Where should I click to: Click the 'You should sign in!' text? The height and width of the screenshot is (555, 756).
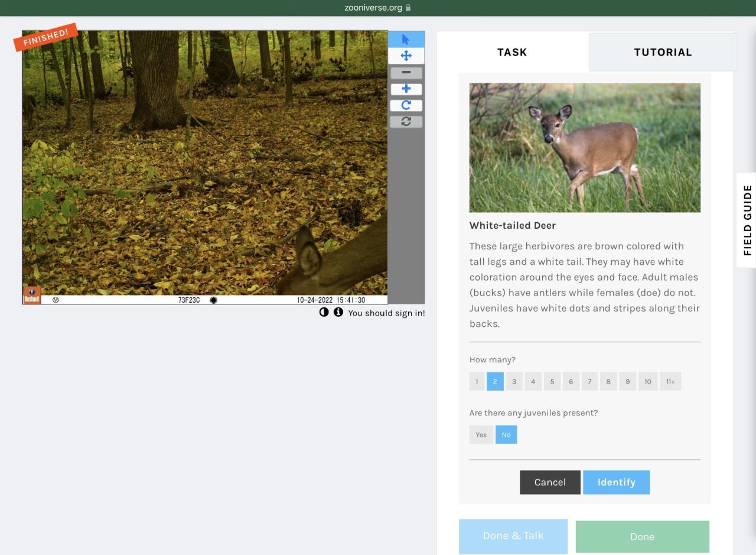pyautogui.click(x=386, y=313)
